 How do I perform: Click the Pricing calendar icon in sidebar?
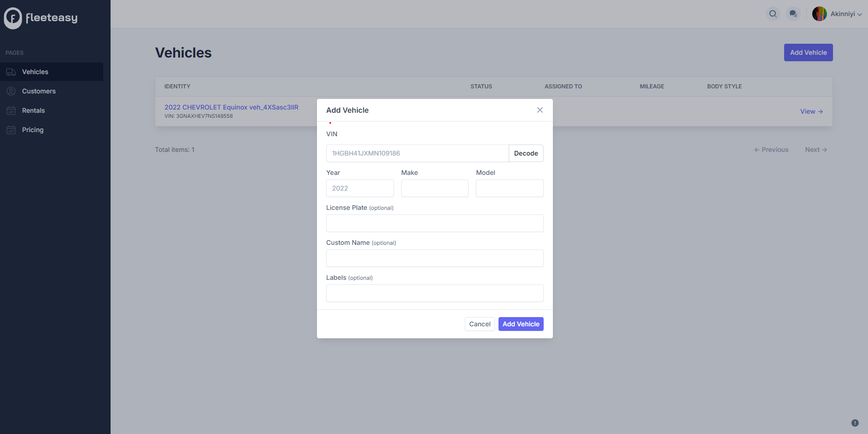11,130
